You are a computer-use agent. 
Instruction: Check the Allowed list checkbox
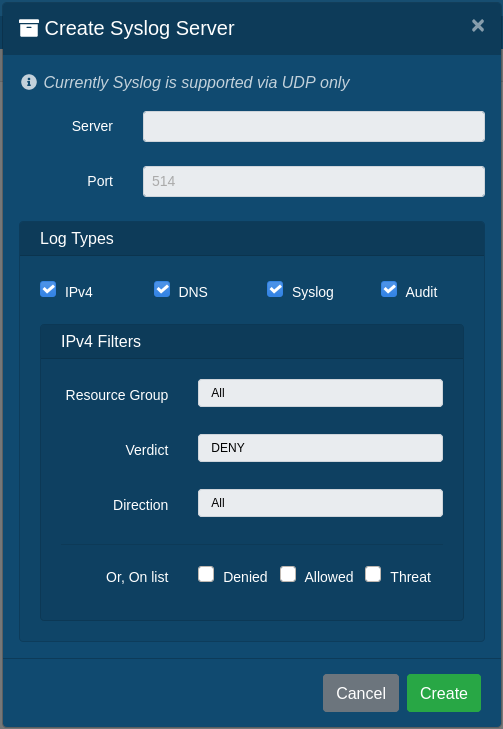288,574
